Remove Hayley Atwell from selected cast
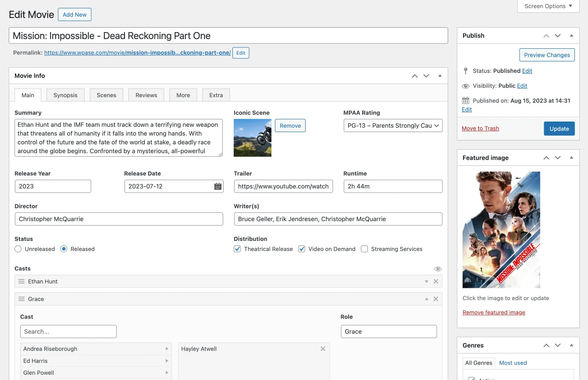The height and width of the screenshot is (380, 588). click(x=323, y=349)
